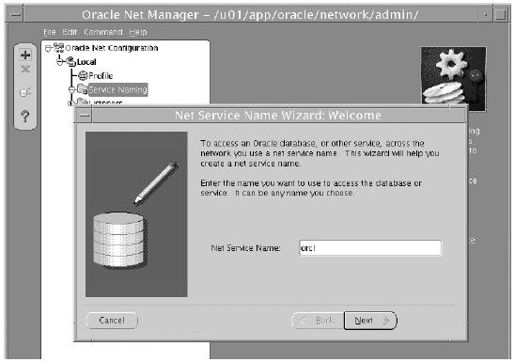The image size is (515, 362).
Task: Click the Oracle Net Configuration network icon
Action: click(x=59, y=48)
